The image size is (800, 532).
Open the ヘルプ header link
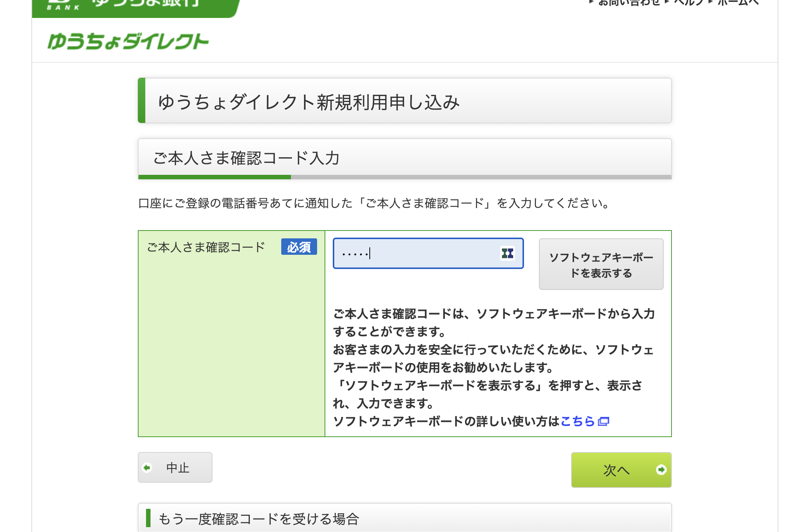pos(688,3)
